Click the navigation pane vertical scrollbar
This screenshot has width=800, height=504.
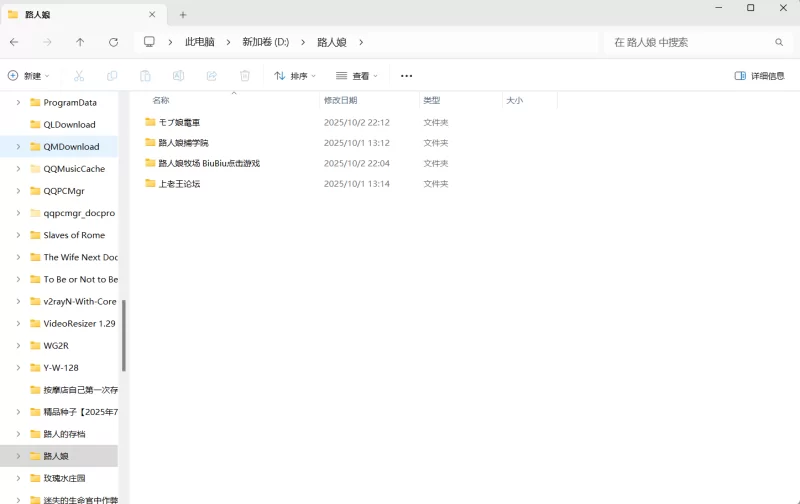click(123, 335)
